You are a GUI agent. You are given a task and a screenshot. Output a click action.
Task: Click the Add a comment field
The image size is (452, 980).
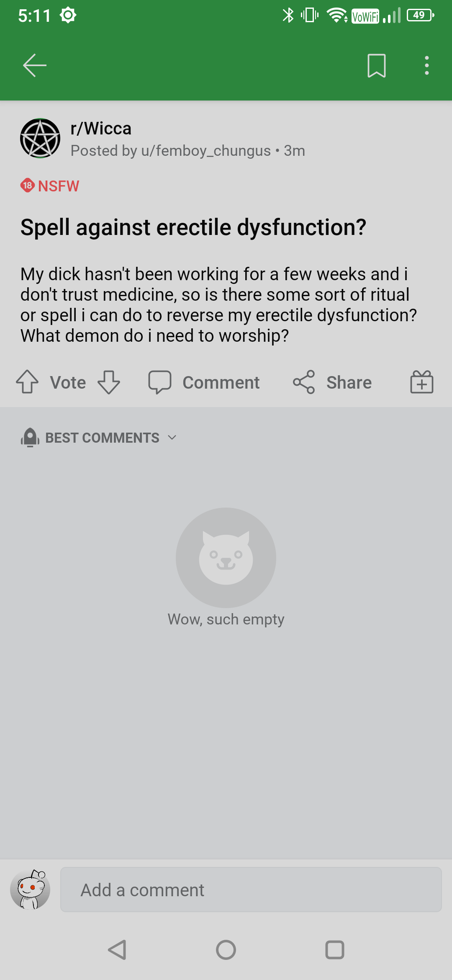point(251,890)
